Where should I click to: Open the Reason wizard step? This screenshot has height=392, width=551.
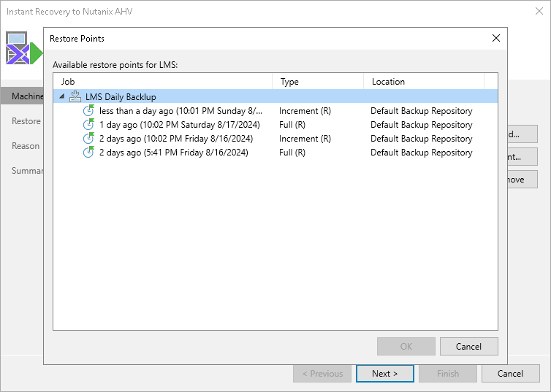pos(26,146)
